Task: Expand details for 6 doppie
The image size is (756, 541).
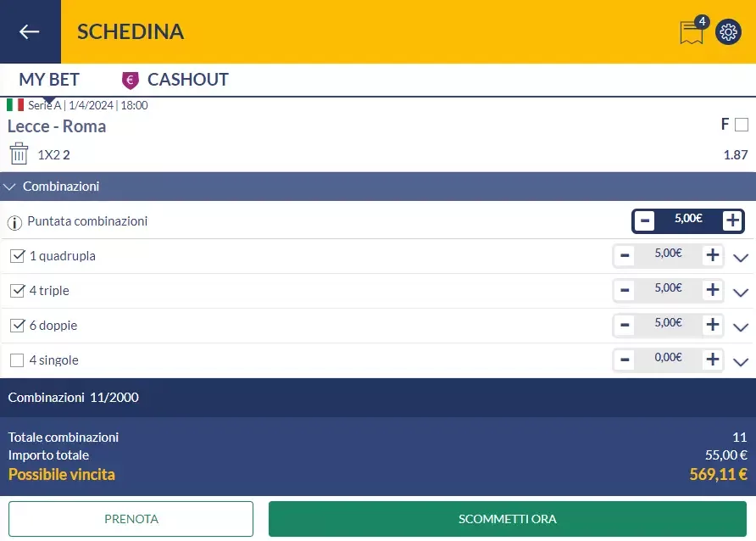Action: pyautogui.click(x=739, y=326)
